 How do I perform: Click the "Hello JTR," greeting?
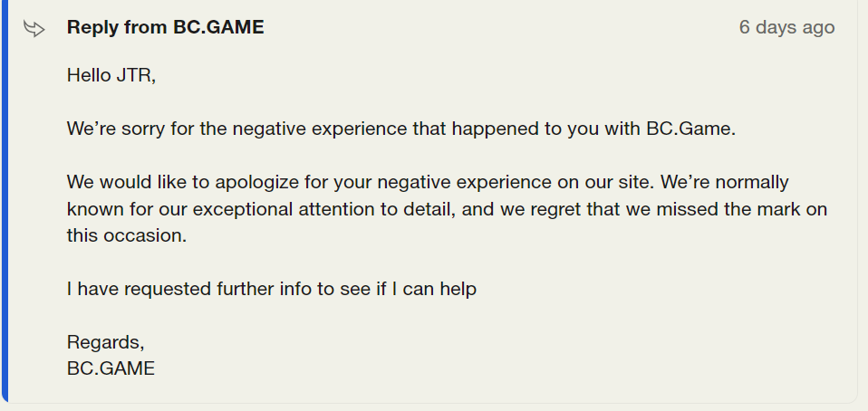coord(111,75)
